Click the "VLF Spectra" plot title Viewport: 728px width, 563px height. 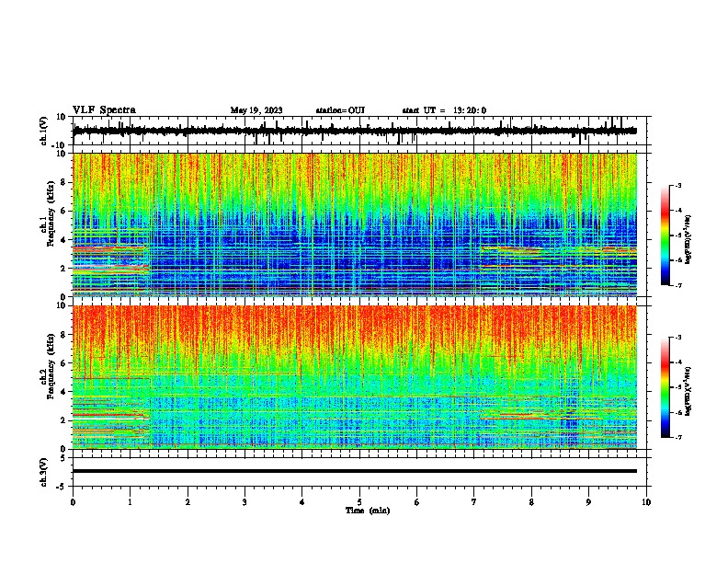point(104,109)
